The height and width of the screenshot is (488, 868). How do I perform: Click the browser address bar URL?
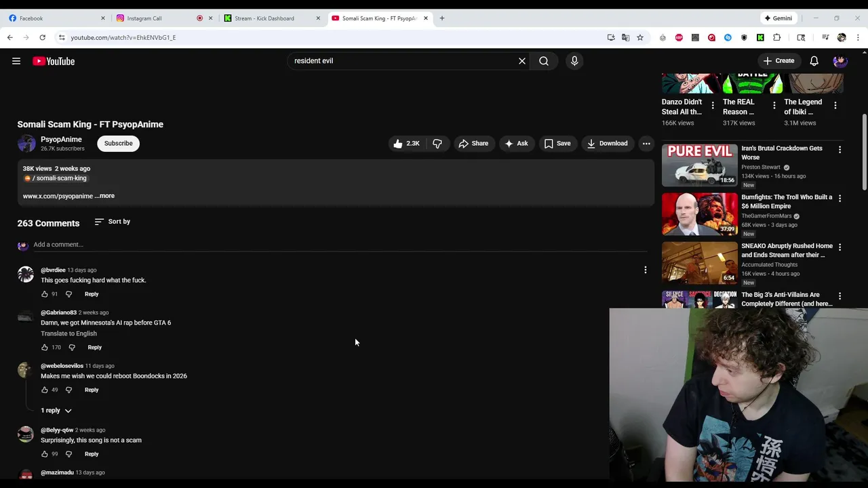(x=123, y=37)
